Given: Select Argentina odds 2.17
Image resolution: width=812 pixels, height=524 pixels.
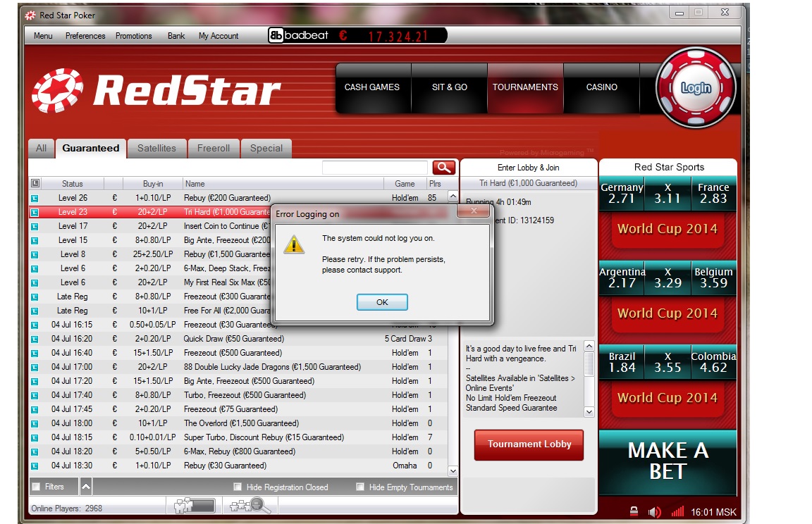Looking at the screenshot, I should coord(622,277).
